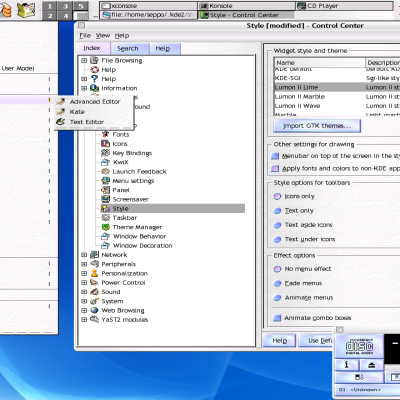Viewport: 400px width, 400px height.
Task: Click the Icons module icon
Action: (106, 144)
